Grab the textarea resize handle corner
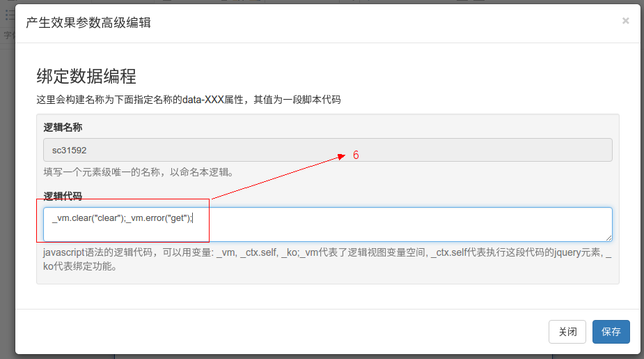Screen dimensions: 644x359 click(608, 238)
